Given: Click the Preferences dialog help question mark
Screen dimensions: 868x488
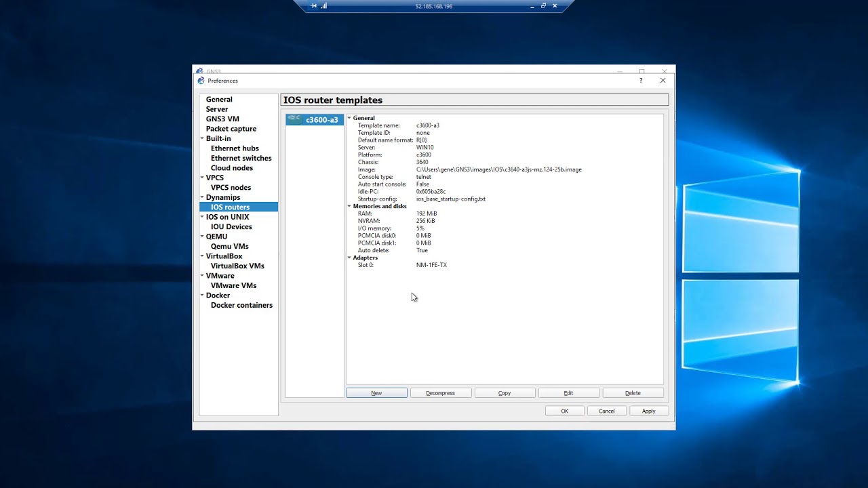Looking at the screenshot, I should point(641,81).
